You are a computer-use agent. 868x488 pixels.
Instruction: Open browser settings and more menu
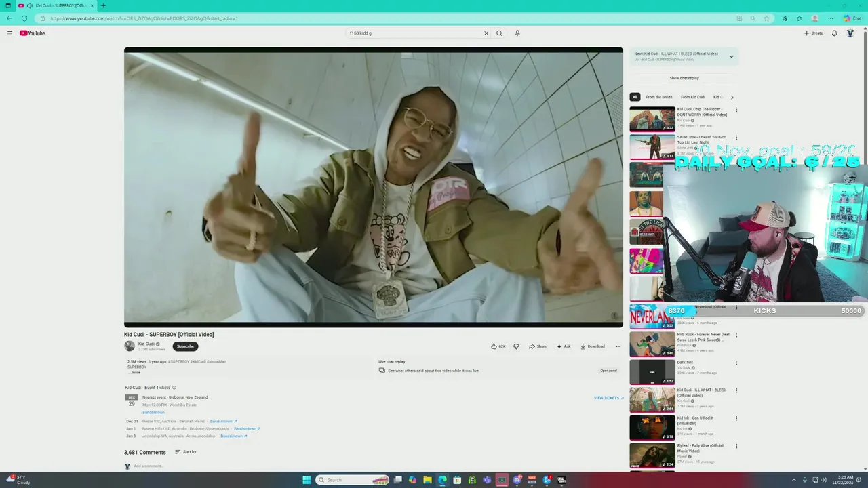point(831,18)
